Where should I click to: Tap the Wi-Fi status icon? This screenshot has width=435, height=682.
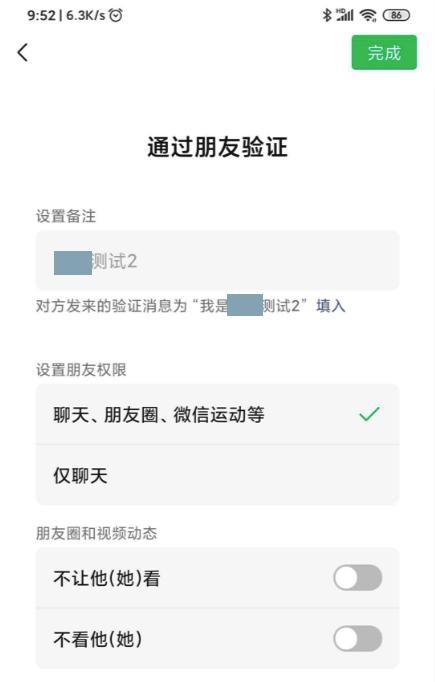pos(368,16)
